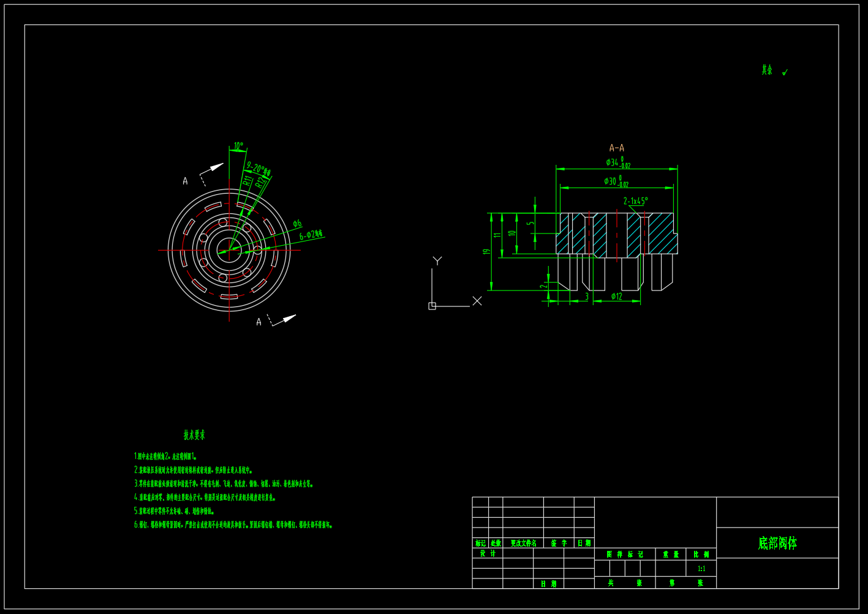Select the "R11" radius dimension
The image size is (868, 614).
[x=247, y=180]
